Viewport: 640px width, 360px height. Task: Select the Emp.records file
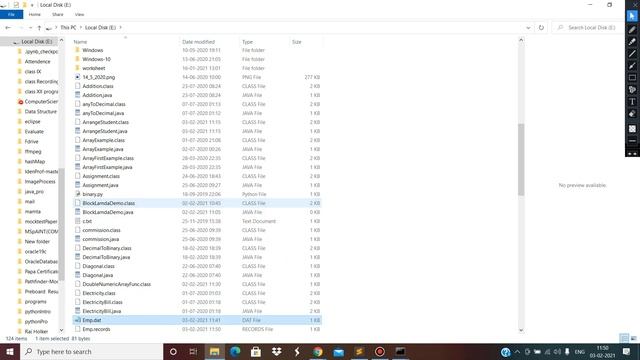197,329
